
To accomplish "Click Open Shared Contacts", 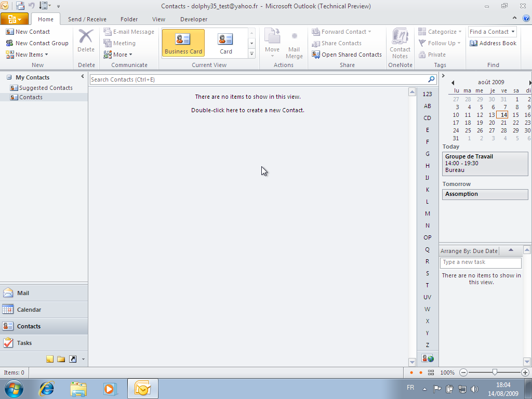I will (347, 55).
